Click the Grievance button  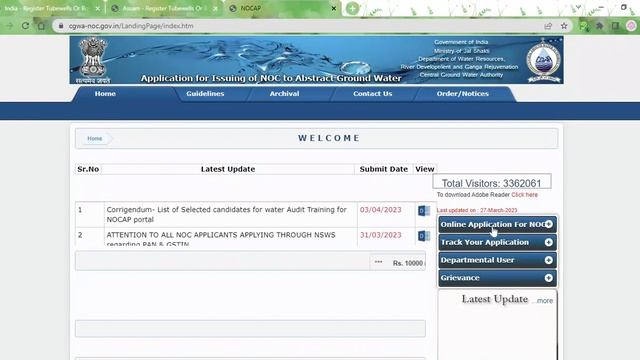tap(497, 278)
